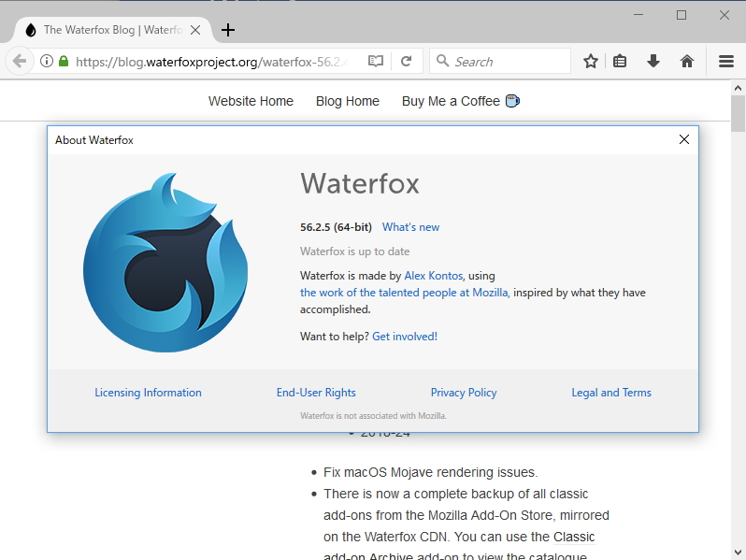Go to the Home page icon
The width and height of the screenshot is (746, 560).
[687, 61]
